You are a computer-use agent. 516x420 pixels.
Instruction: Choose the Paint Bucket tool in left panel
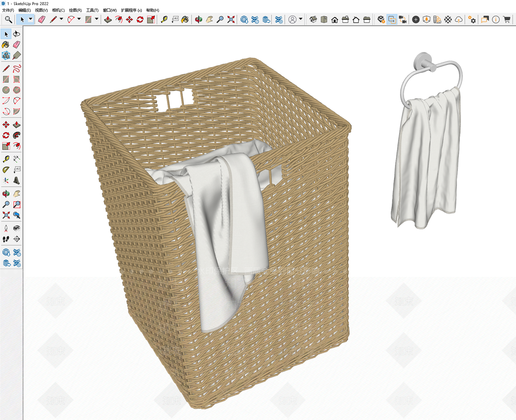pyautogui.click(x=6, y=44)
